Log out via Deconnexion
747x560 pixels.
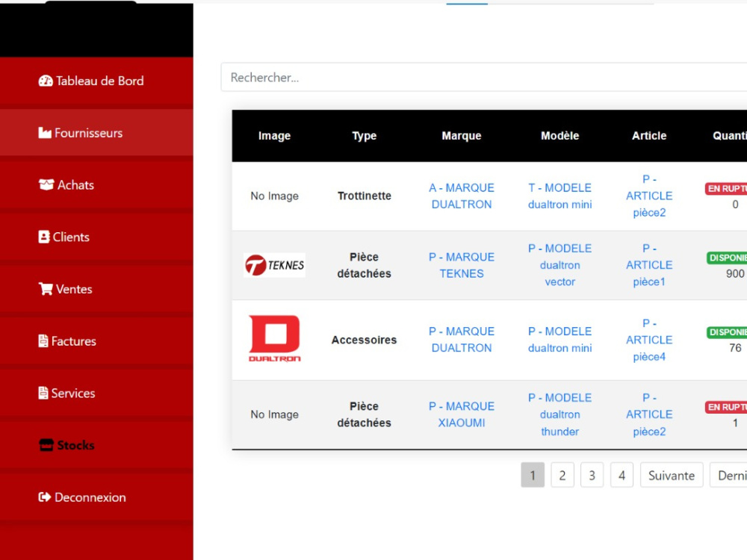tap(96, 497)
